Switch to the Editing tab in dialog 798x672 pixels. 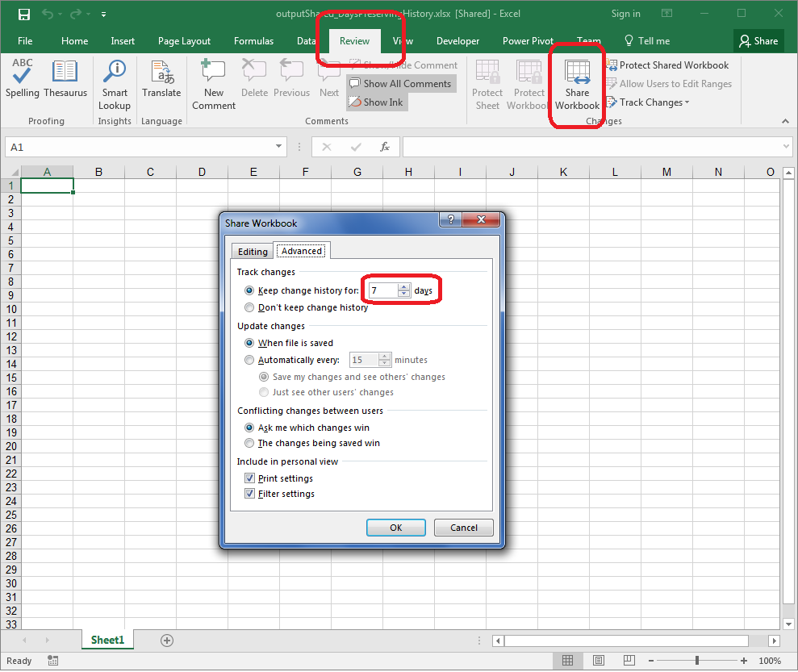coord(253,252)
